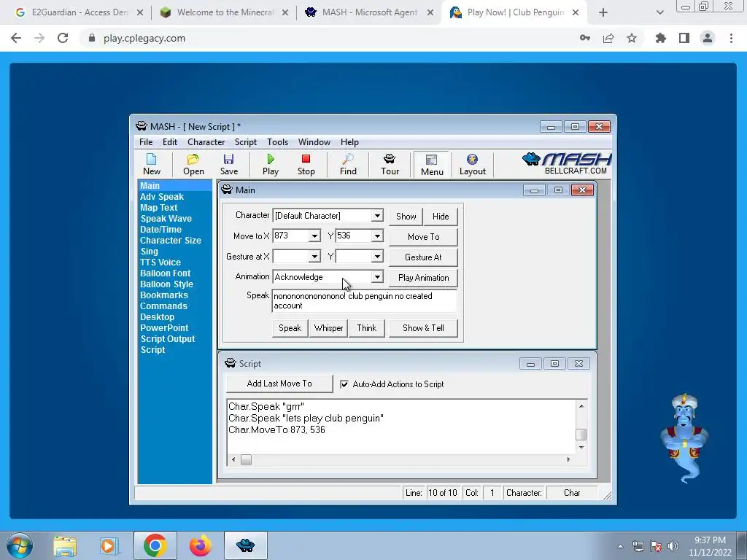Screen dimensions: 747x560
Task: Expand the Gesture at X dropdown
Action: point(314,257)
